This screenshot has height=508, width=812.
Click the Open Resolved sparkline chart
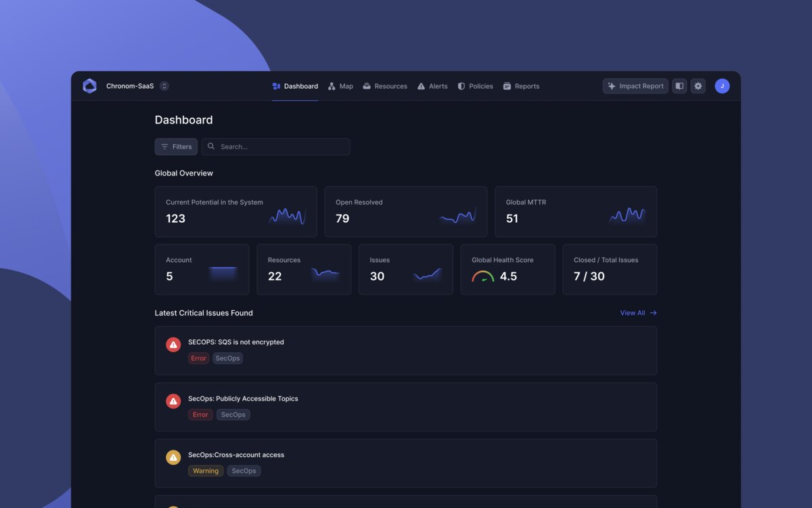(x=458, y=216)
